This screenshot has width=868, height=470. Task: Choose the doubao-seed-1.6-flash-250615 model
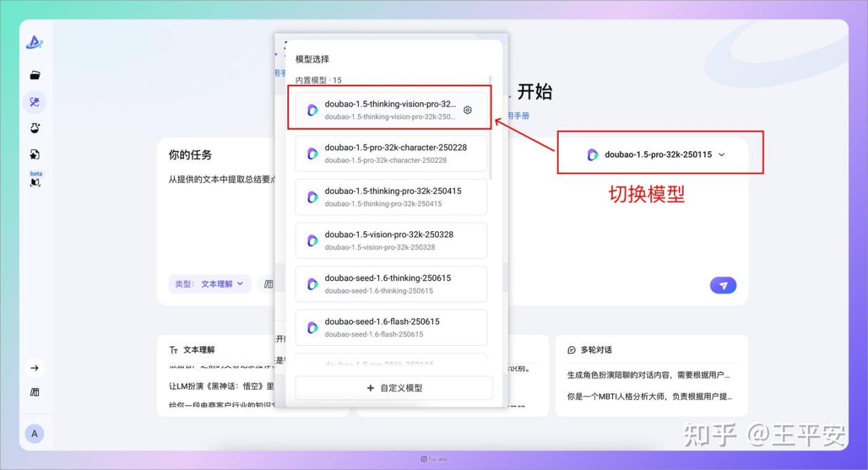click(x=391, y=327)
